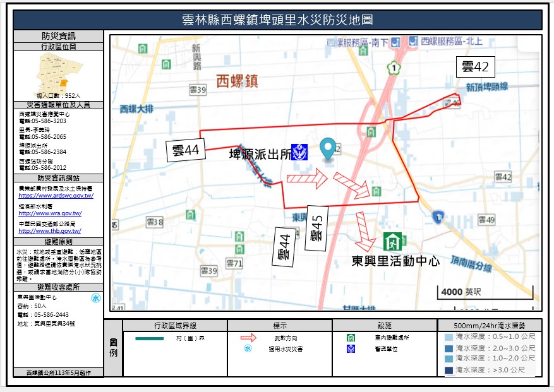Click the 0.5~1.0 meter flood depth swatch
The height and width of the screenshot is (392, 554).
pos(448,337)
